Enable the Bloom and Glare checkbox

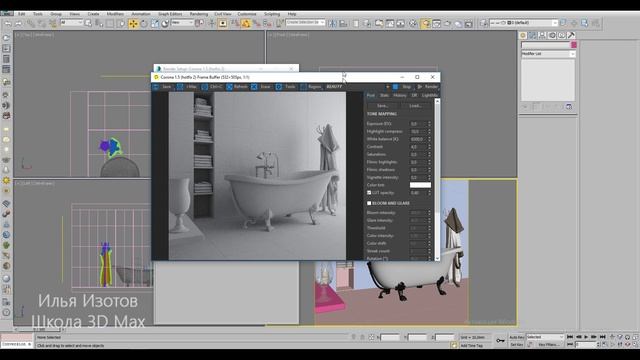coord(369,203)
